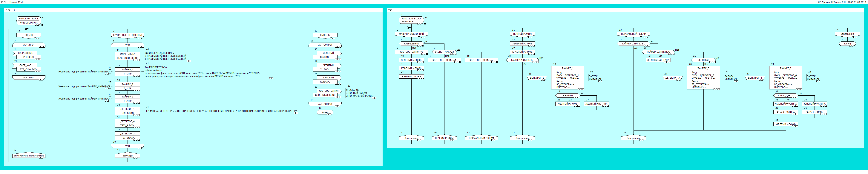This screenshot has width=868, height=174.
Task: Click the НОРМАЛЬНЫЙ РЕЖИМ address icon at bottom
Action: click(481, 138)
